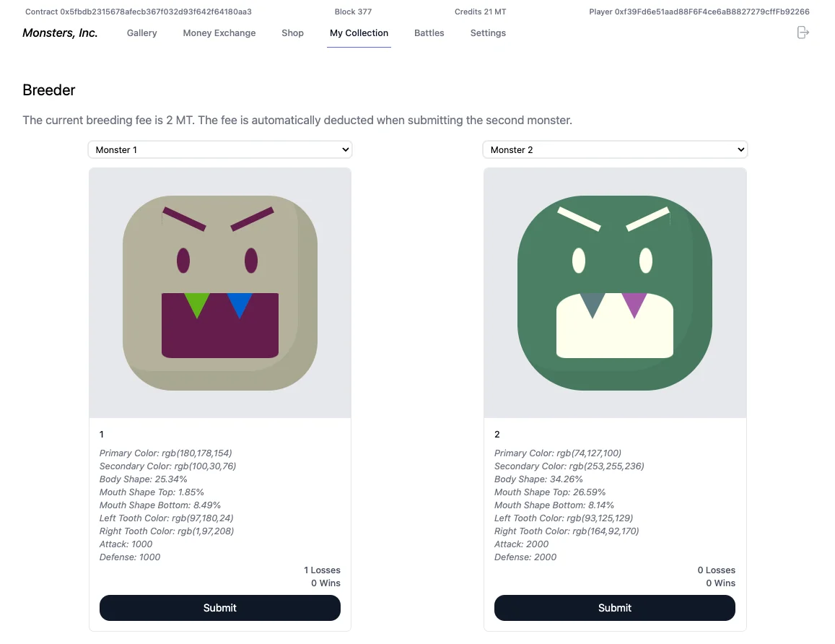Switch to the Battles tab
The width and height of the screenshot is (835, 644).
point(429,33)
